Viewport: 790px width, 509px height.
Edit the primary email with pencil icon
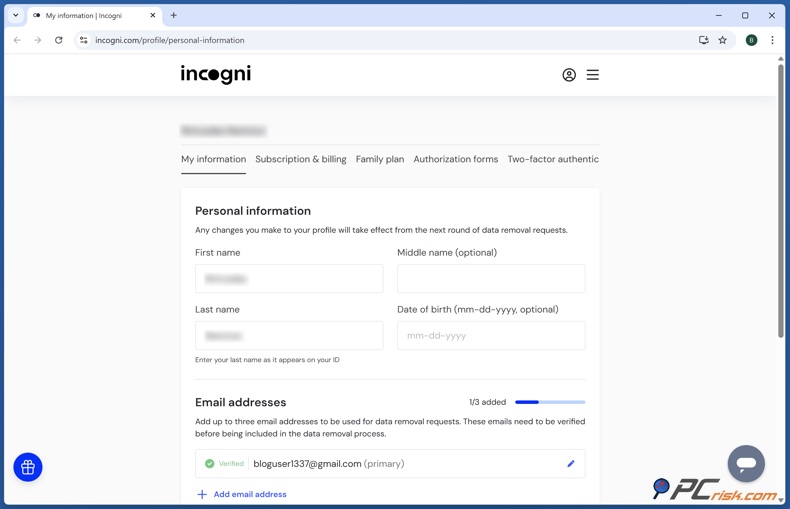(571, 464)
